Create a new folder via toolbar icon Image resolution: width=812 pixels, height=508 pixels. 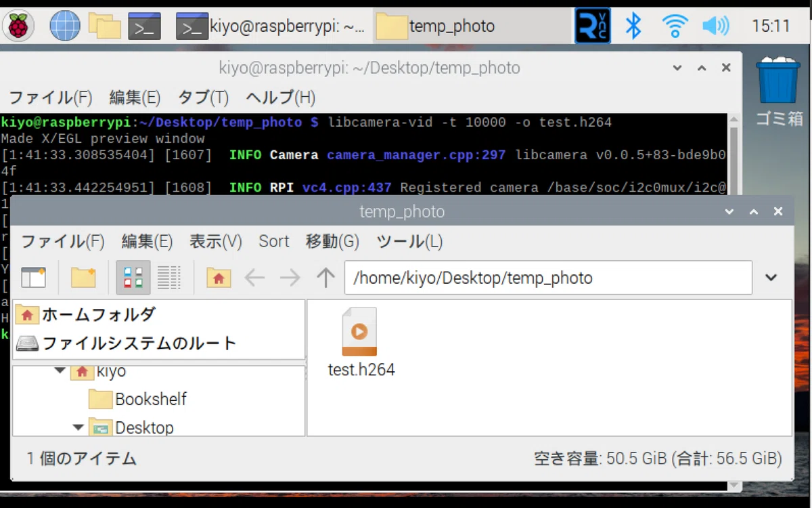[x=83, y=277]
